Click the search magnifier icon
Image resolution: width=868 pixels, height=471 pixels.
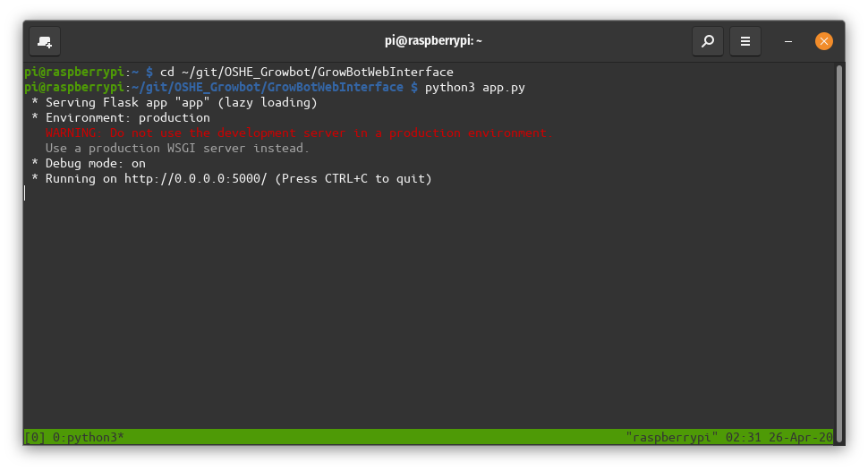tap(707, 41)
